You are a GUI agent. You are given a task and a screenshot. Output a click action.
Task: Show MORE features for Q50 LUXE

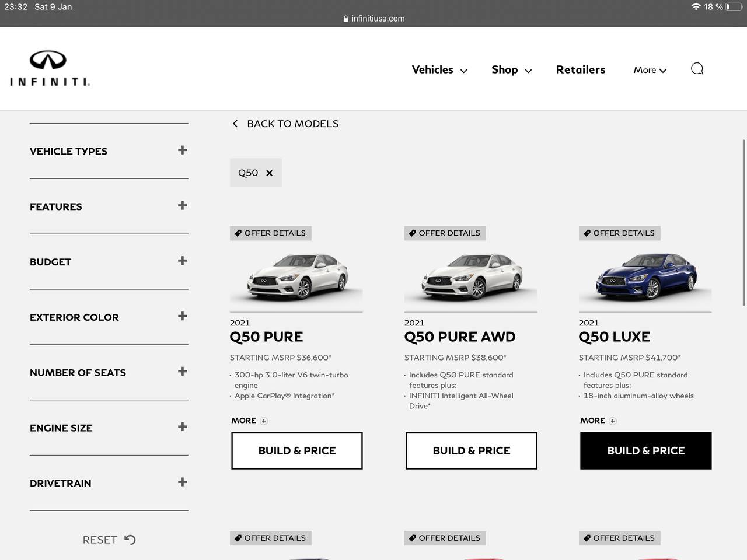(x=598, y=421)
